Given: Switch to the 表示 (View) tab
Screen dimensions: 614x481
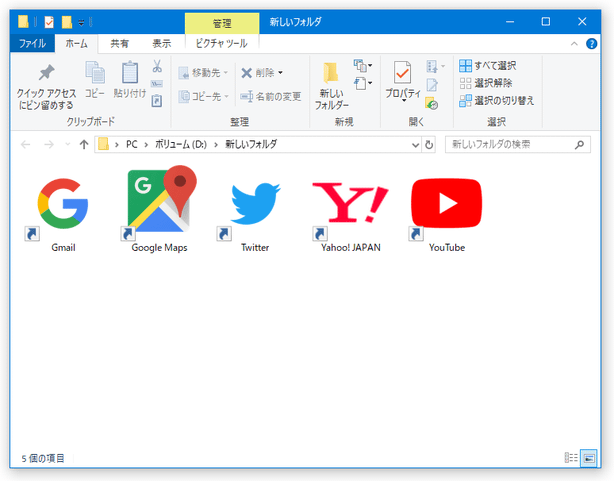Looking at the screenshot, I should [x=161, y=43].
